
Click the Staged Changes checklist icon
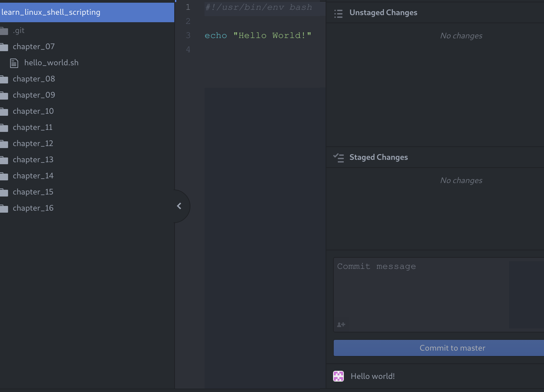tap(338, 157)
